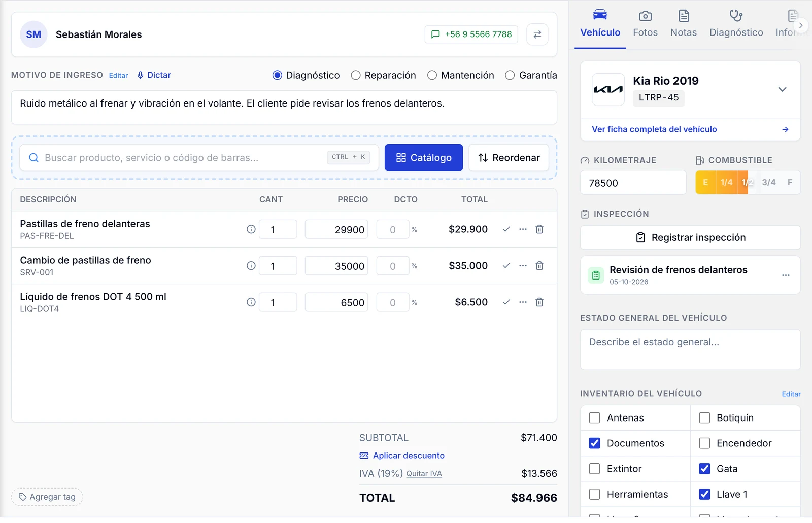The width and height of the screenshot is (812, 523).
Task: Click the swap customer arrows icon
Action: click(537, 34)
